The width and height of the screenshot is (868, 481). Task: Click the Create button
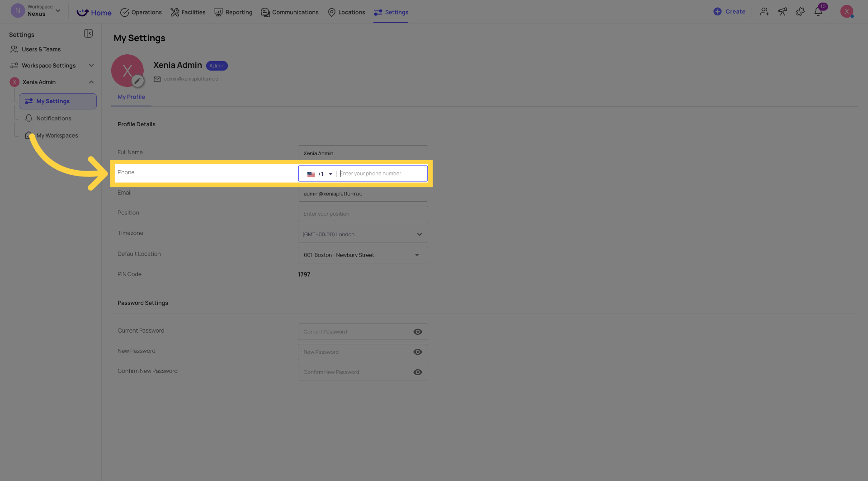729,12
